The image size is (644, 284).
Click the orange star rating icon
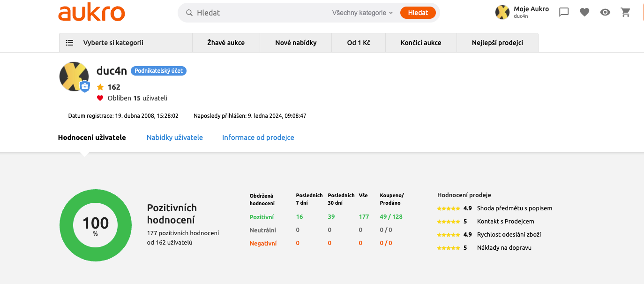pos(100,87)
